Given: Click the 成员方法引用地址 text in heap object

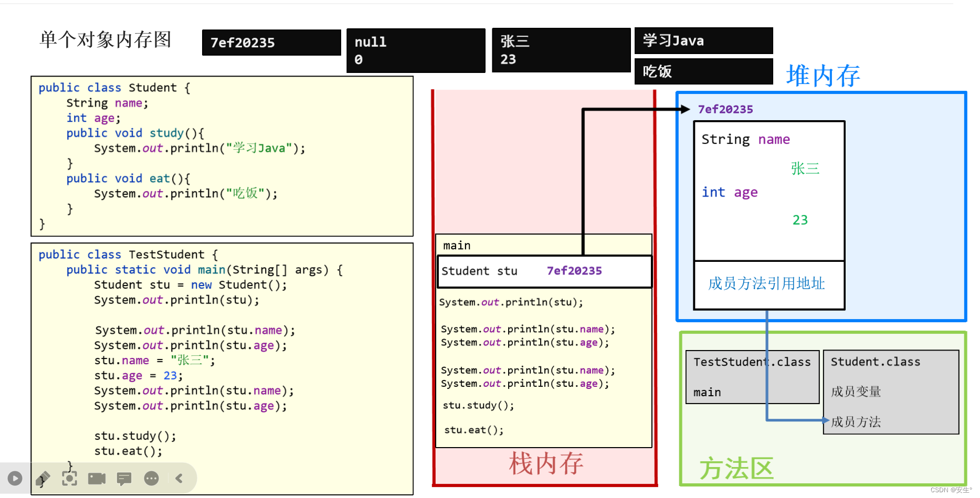Looking at the screenshot, I should coord(766,283).
